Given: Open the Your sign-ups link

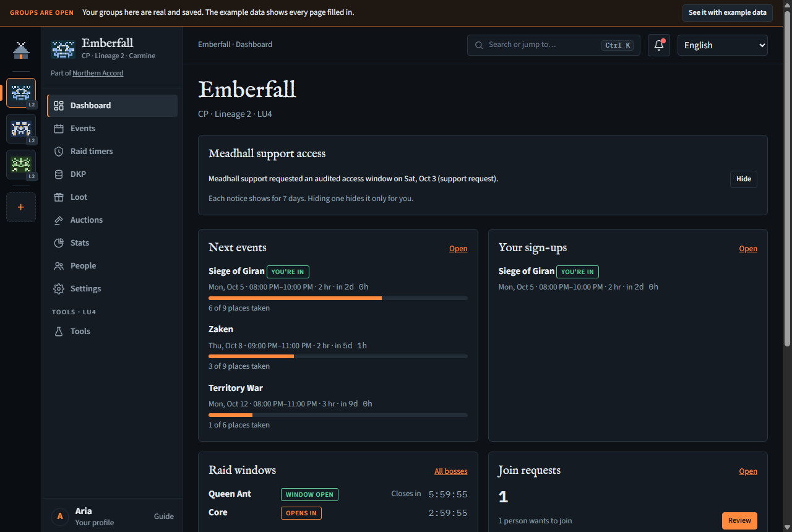Looking at the screenshot, I should 748,249.
